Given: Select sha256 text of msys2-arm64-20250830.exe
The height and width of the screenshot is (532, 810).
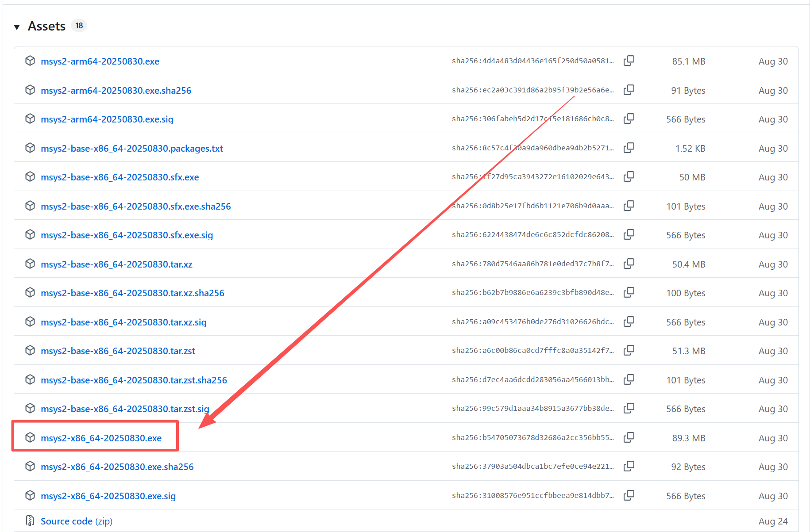Looking at the screenshot, I should tap(533, 61).
